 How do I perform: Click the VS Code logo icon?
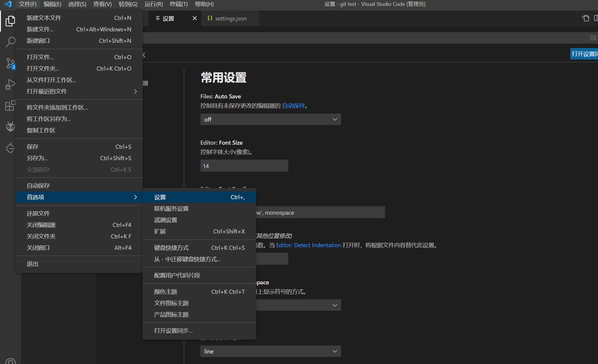click(x=8, y=4)
